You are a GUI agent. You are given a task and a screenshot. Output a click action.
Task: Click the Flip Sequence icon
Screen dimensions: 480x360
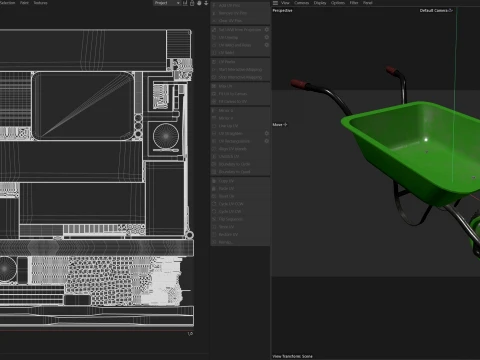click(214, 219)
